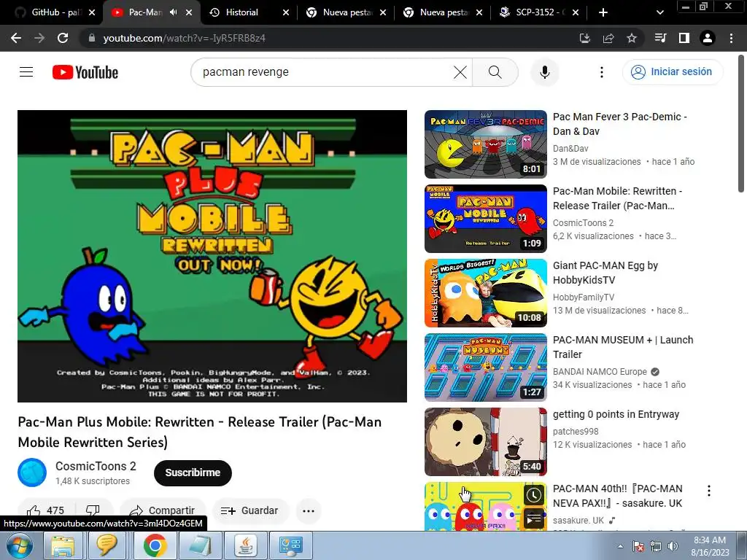Screen dimensions: 747x560
Task: Clear the search box with the X
Action: pyautogui.click(x=460, y=72)
